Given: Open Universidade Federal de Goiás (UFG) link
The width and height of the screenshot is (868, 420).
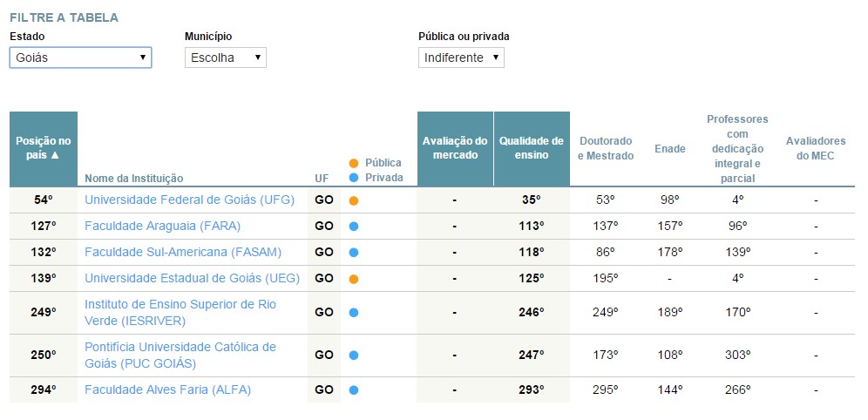Looking at the screenshot, I should coord(189,200).
